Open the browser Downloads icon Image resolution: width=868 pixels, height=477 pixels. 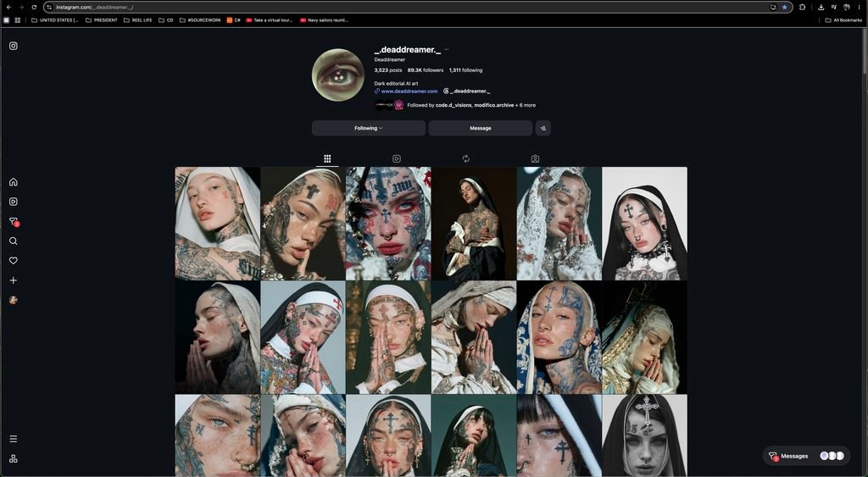tap(821, 7)
